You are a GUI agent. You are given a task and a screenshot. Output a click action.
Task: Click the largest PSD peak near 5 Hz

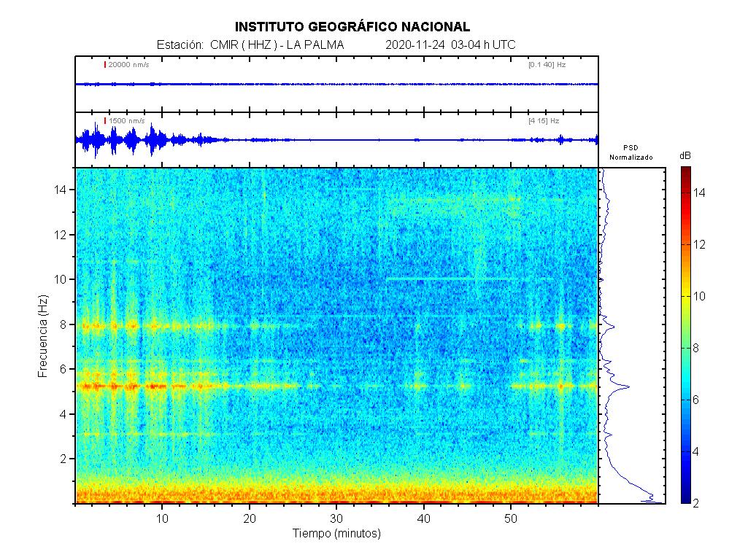pyautogui.click(x=626, y=386)
